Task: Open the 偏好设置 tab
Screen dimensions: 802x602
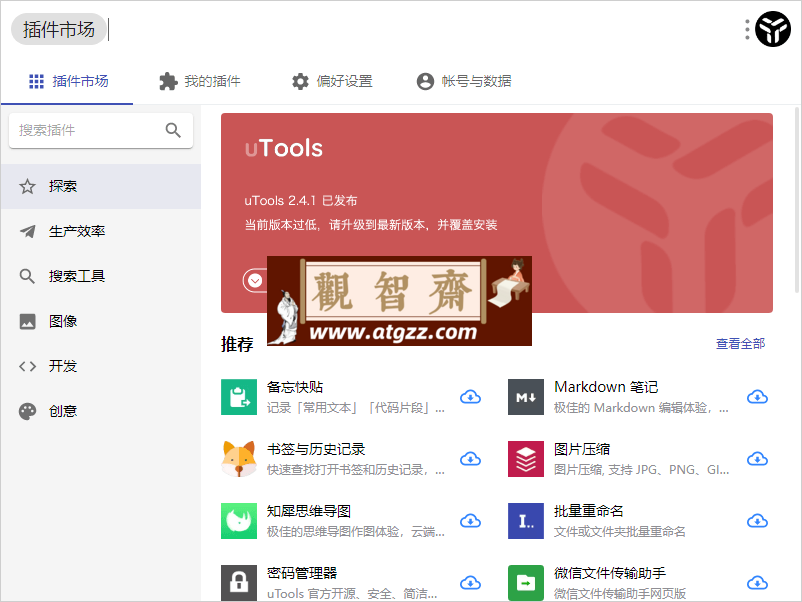Action: point(331,81)
